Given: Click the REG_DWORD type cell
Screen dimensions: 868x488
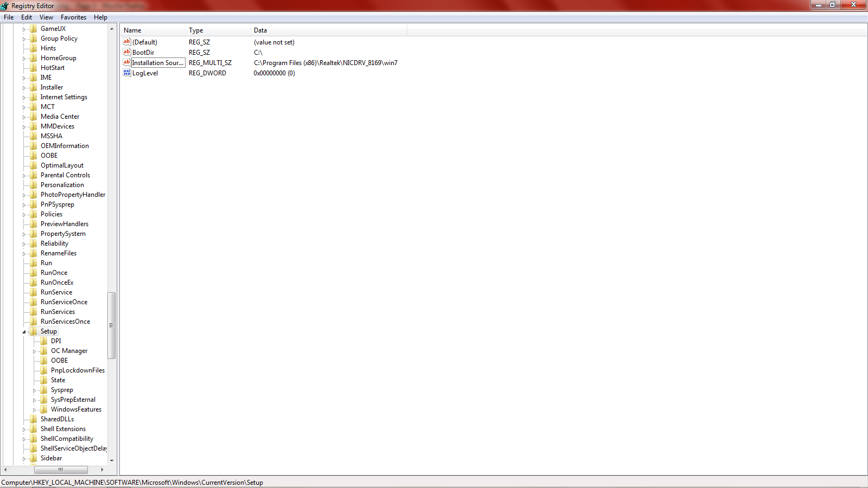Looking at the screenshot, I should 207,73.
